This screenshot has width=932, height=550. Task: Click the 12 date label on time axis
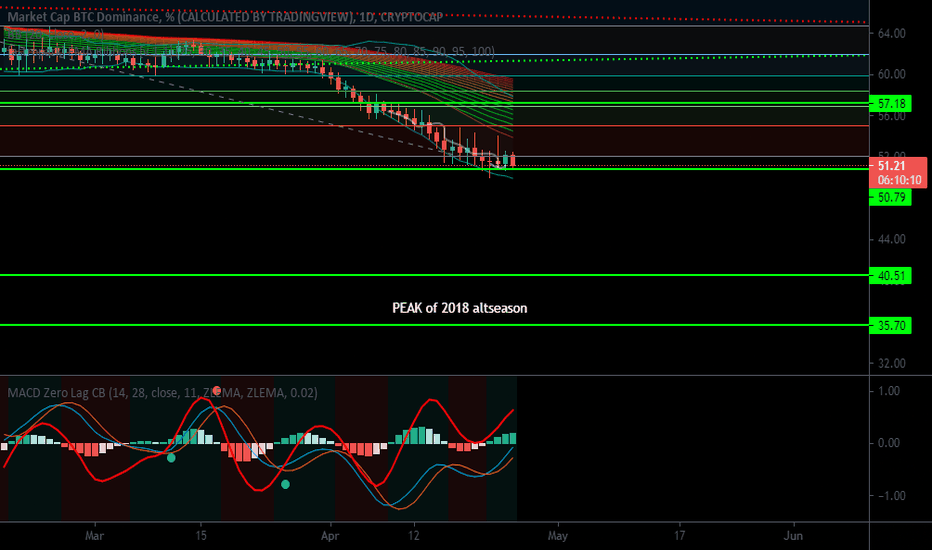(414, 536)
